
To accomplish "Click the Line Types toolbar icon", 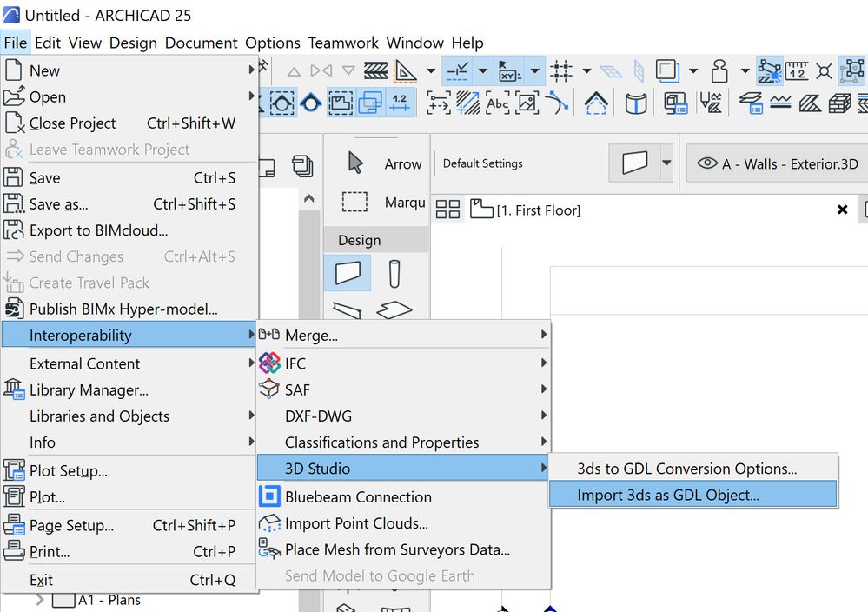I will [x=780, y=103].
